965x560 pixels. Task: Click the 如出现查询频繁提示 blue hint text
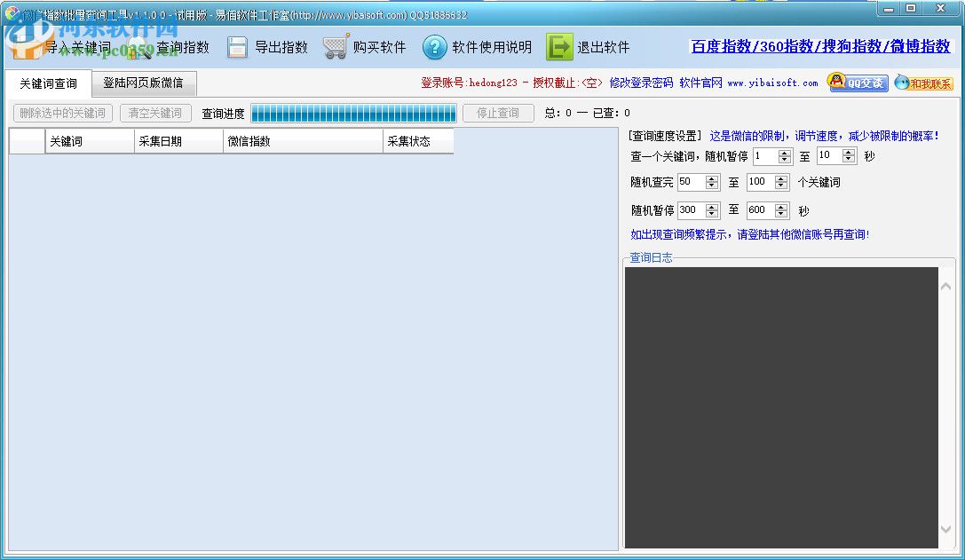pos(749,234)
